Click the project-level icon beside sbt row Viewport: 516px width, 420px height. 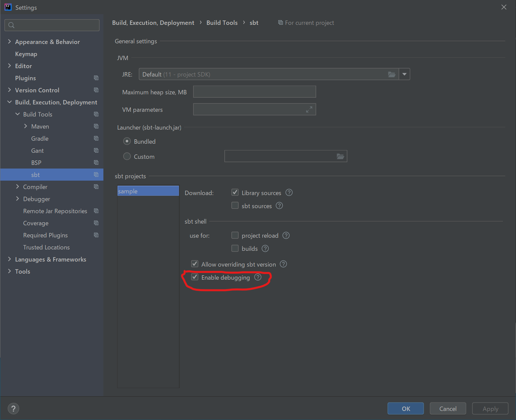[96, 175]
